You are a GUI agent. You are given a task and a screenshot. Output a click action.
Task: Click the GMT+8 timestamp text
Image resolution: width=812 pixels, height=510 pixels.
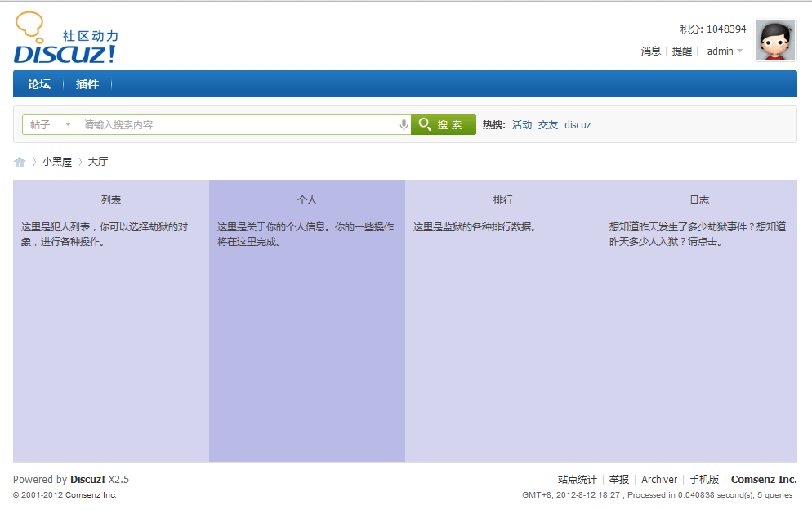(x=571, y=495)
